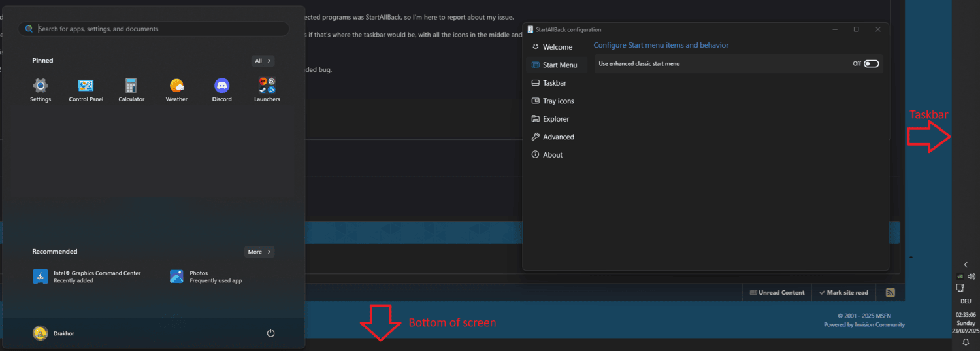Open the volume speaker tray icon
This screenshot has height=351, width=980.
(971, 276)
